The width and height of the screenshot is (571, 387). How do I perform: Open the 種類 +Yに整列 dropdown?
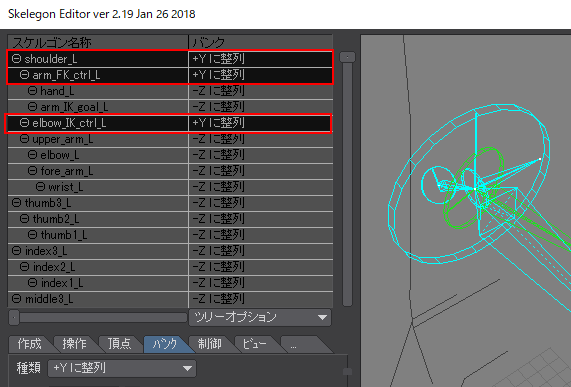(122, 368)
